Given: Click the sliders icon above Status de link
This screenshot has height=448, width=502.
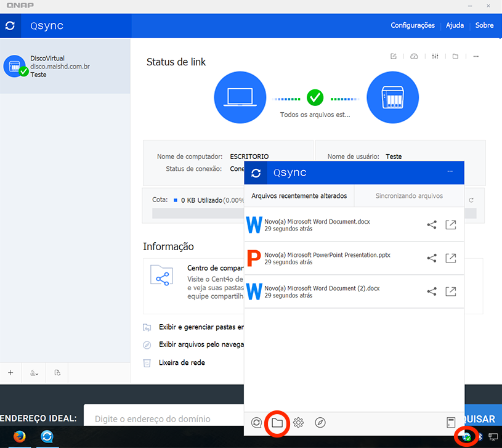Looking at the screenshot, I should pyautogui.click(x=435, y=57).
